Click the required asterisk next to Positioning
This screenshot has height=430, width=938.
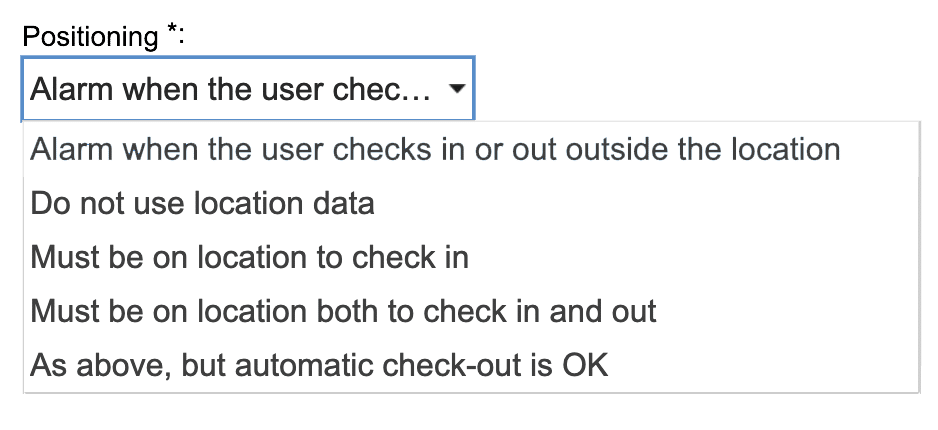click(x=171, y=33)
